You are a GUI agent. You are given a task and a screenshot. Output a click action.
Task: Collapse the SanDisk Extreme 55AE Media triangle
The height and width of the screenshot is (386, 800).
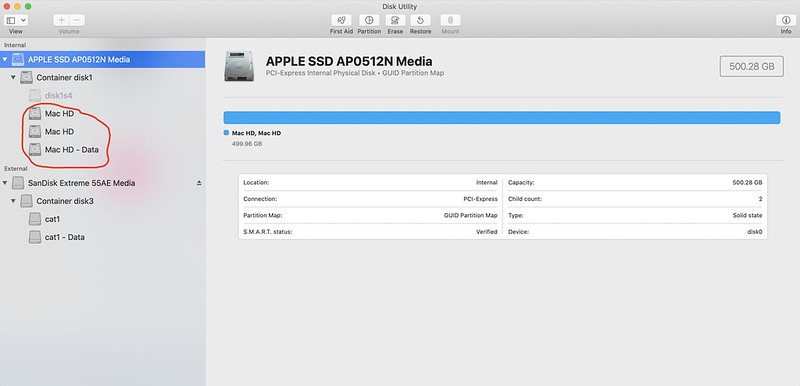pos(5,183)
